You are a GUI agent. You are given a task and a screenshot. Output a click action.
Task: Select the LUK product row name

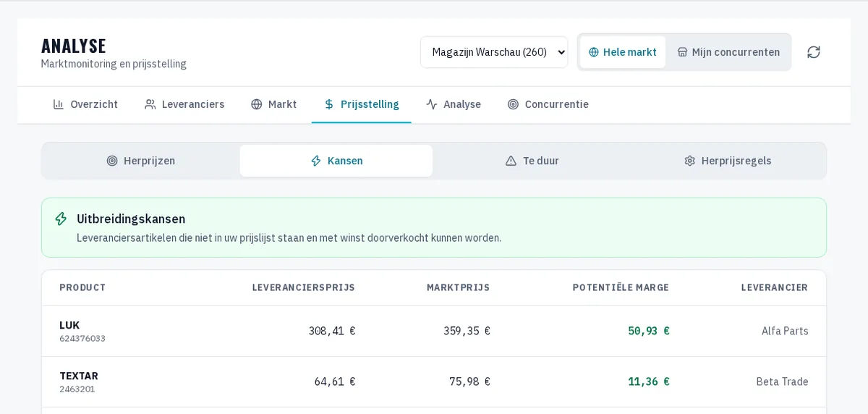[69, 325]
